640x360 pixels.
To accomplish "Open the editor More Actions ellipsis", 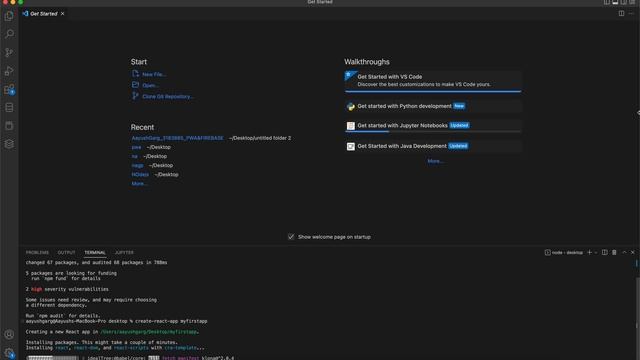I will tap(631, 13).
